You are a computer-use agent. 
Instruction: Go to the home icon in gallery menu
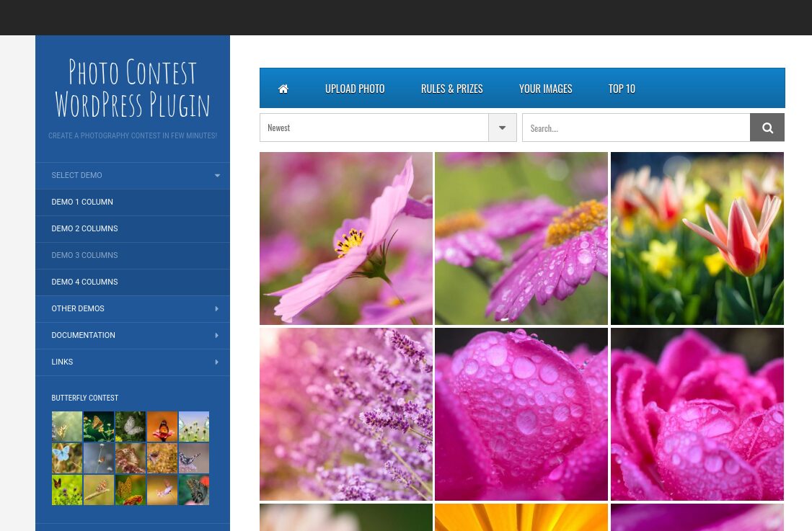point(283,89)
